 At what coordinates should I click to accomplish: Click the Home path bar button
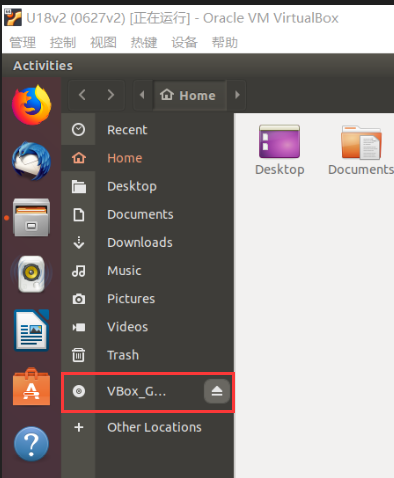click(x=190, y=95)
